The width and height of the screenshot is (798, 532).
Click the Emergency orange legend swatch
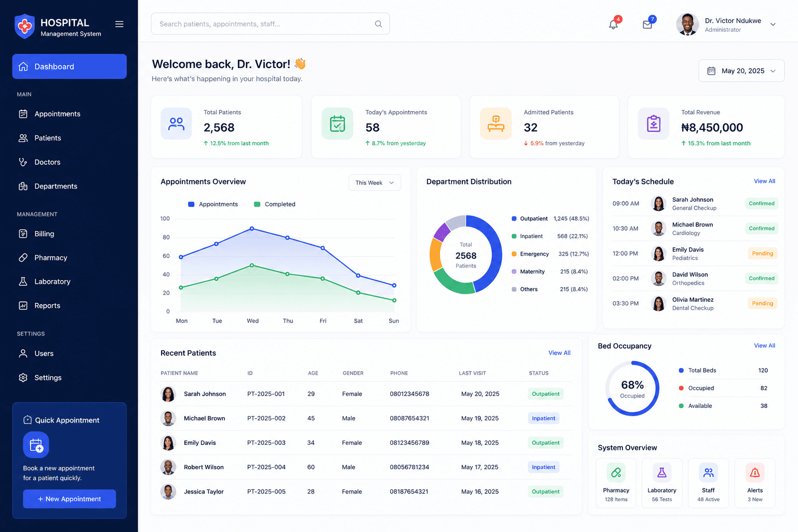514,254
